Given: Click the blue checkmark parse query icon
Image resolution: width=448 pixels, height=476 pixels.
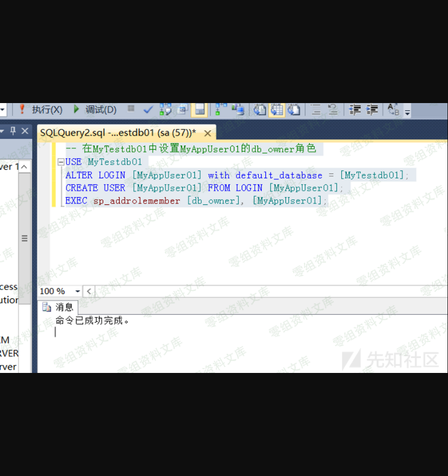Looking at the screenshot, I should point(148,110).
